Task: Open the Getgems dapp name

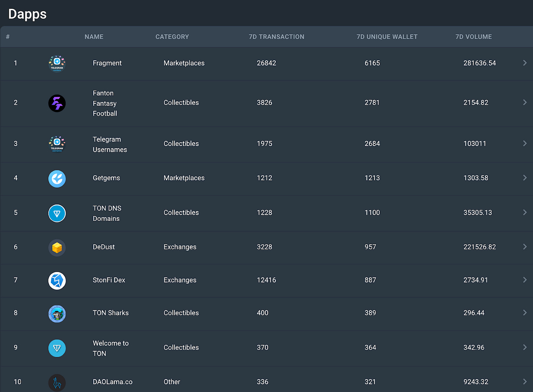Action: 107,178
